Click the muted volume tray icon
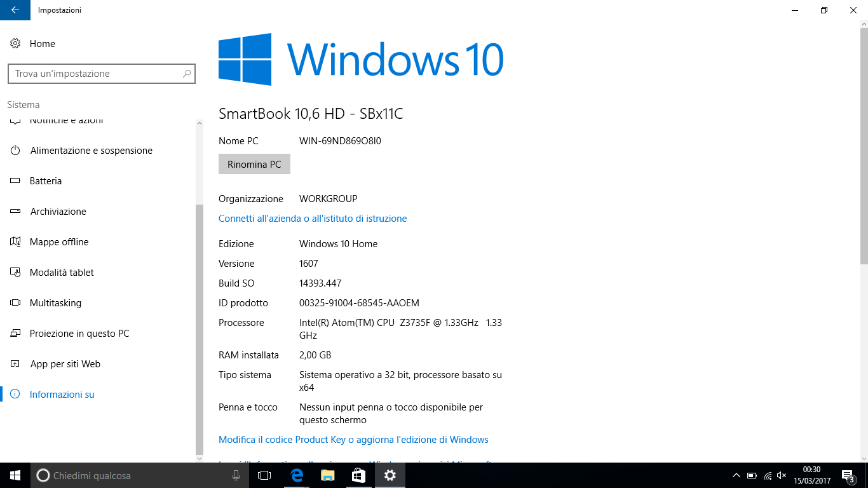 (x=783, y=475)
